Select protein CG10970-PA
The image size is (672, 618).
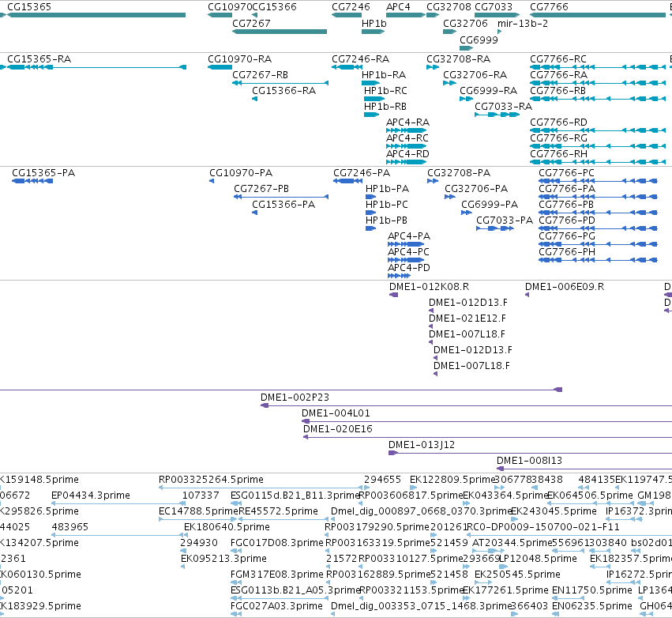click(x=212, y=181)
